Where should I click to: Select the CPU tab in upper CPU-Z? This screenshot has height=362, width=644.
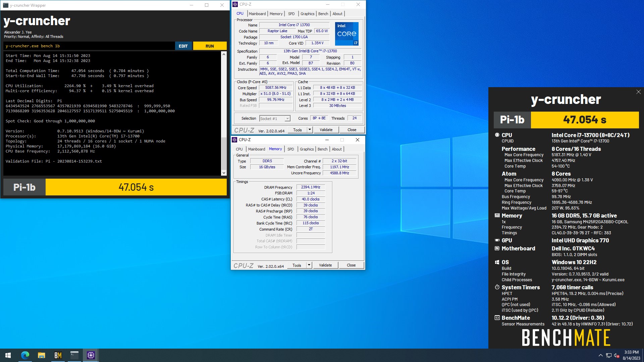coord(240,13)
